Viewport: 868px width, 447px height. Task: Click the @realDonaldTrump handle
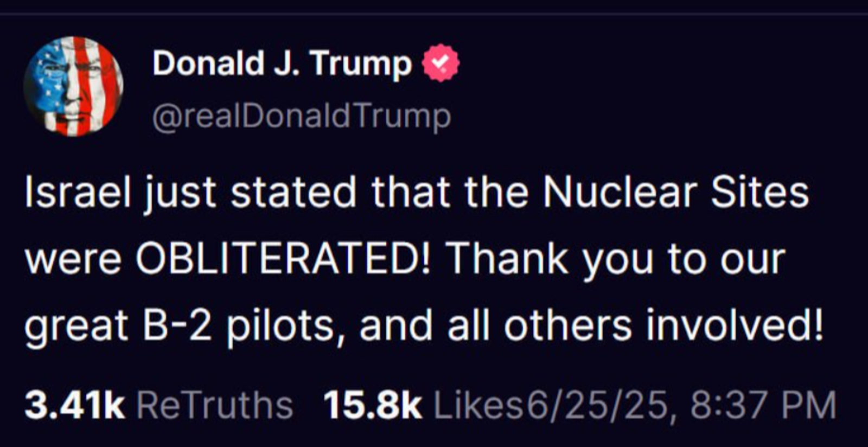pyautogui.click(x=302, y=116)
